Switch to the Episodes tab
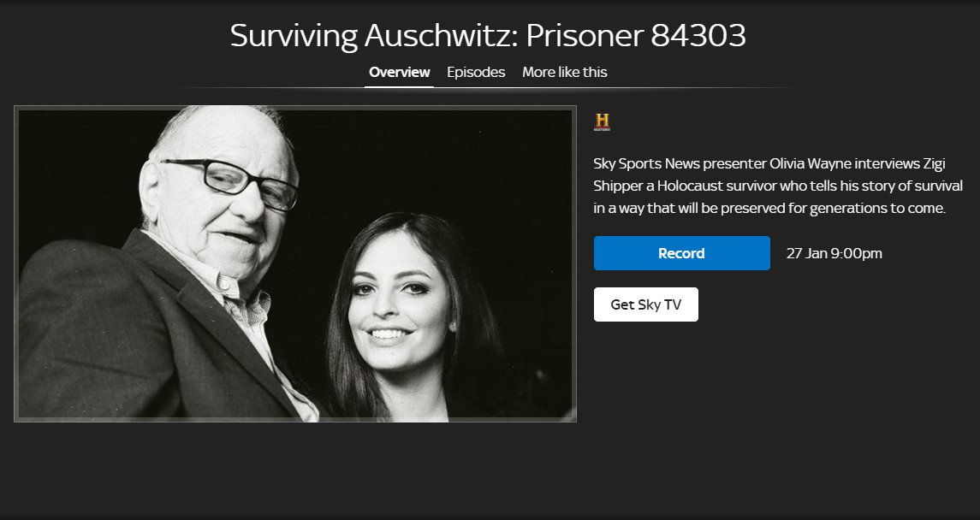This screenshot has height=520, width=980. tap(476, 73)
